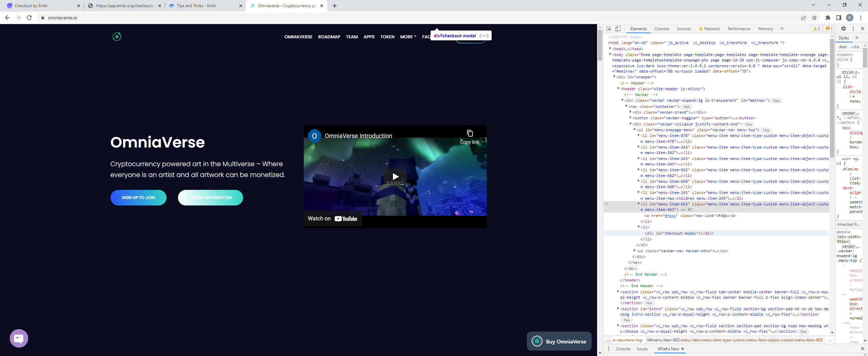This screenshot has width=868, height=356.
Task: Click the APPS nav link
Action: tap(369, 37)
